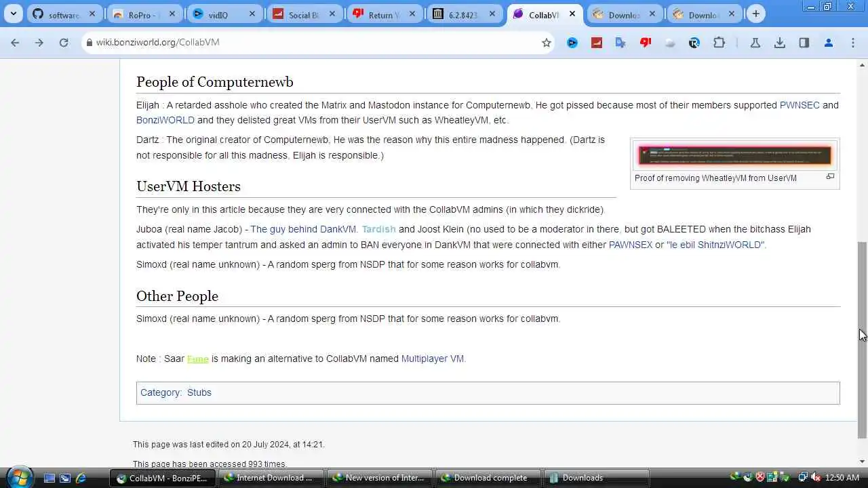Image resolution: width=868 pixels, height=488 pixels.
Task: Click the RoPro extension icon
Action: (694, 42)
